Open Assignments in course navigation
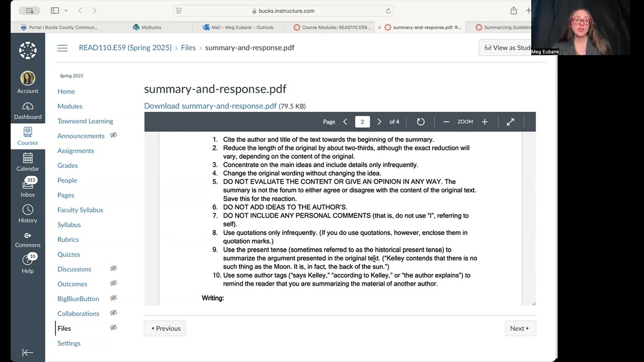 point(75,151)
